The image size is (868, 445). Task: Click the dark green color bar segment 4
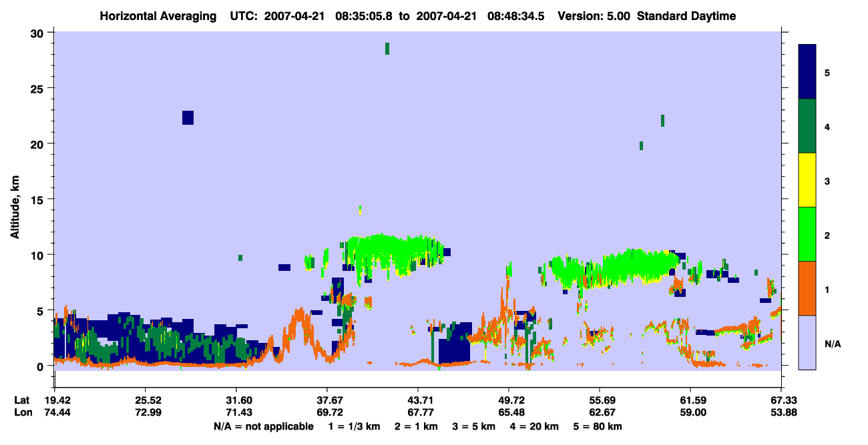(807, 126)
